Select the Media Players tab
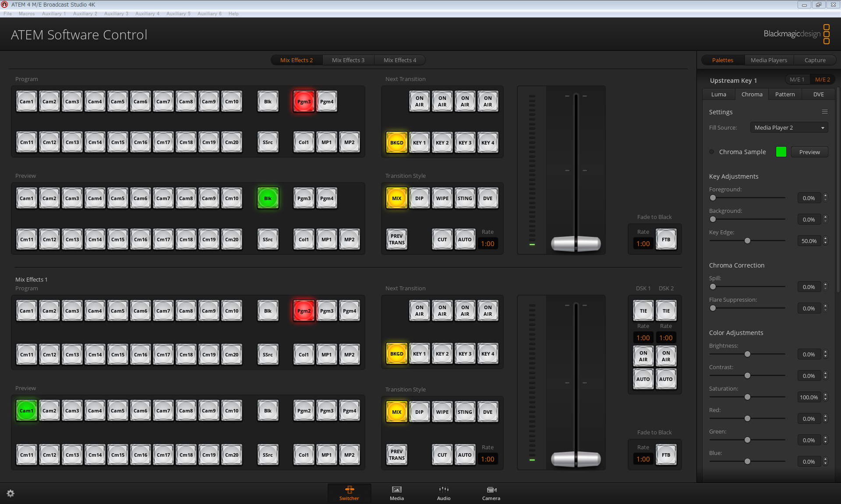This screenshot has width=841, height=504. tap(768, 60)
